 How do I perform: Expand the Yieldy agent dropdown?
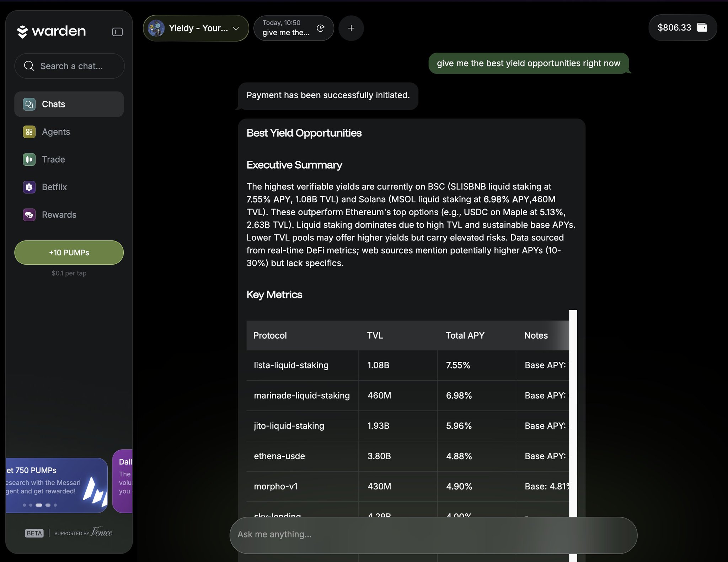click(x=236, y=28)
